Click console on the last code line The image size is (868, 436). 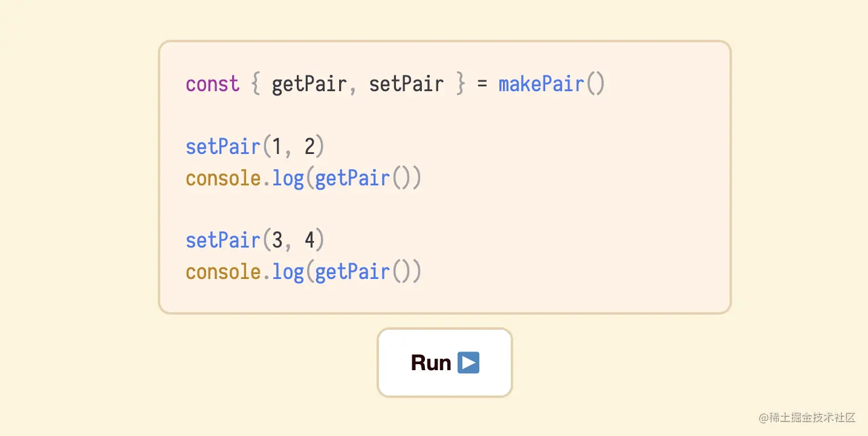pyautogui.click(x=223, y=272)
